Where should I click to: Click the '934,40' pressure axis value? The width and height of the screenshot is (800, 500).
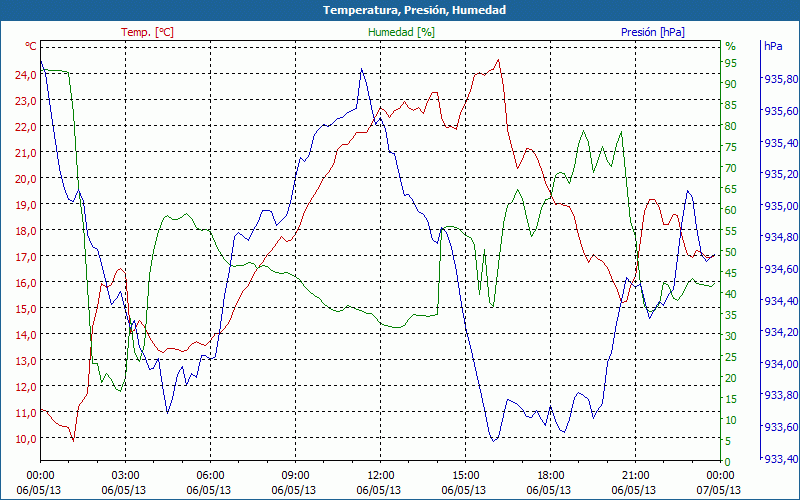tap(781, 301)
